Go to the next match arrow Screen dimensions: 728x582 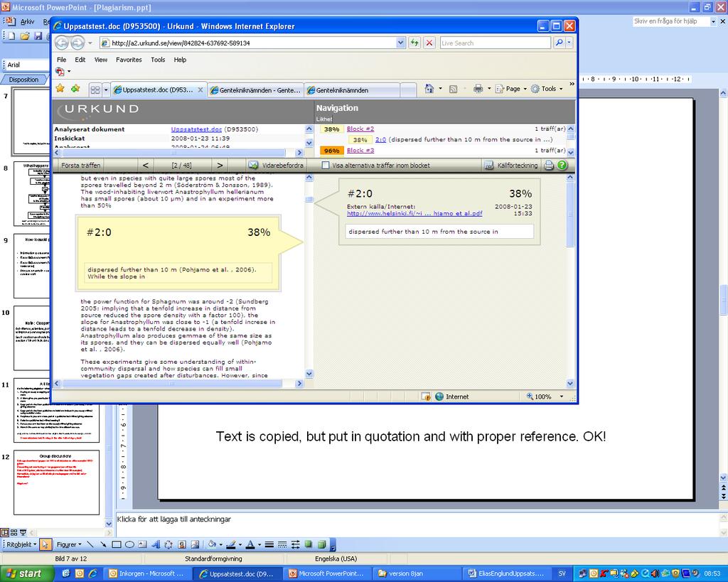click(220, 166)
